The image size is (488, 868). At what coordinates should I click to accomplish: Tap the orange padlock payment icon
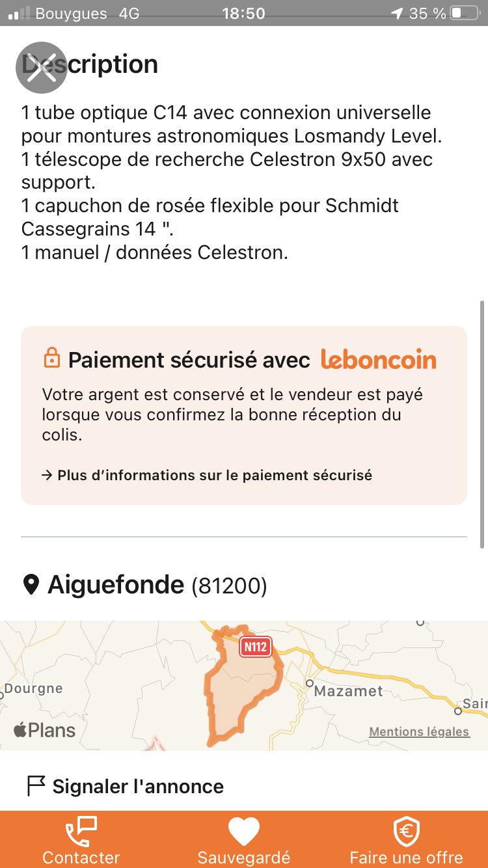coord(51,358)
